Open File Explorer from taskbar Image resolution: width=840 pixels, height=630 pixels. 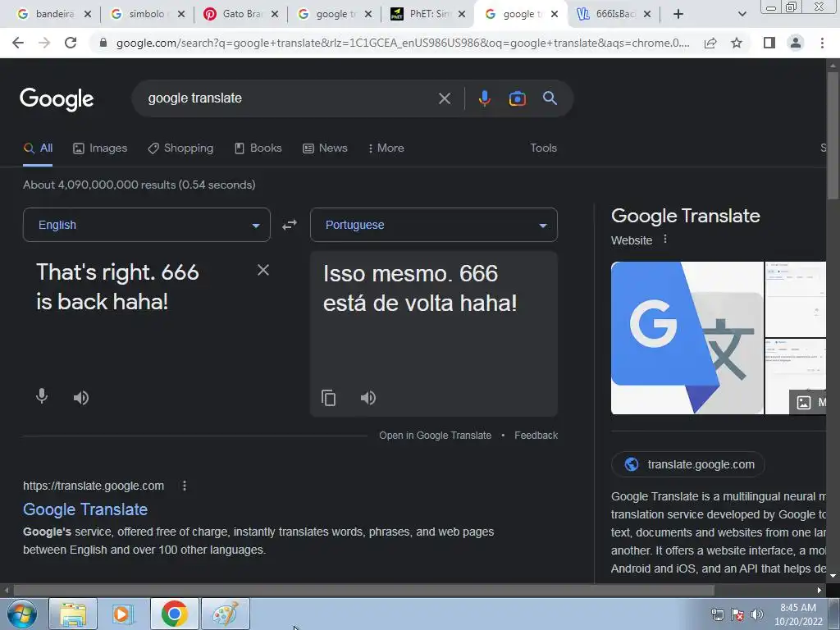tap(73, 614)
